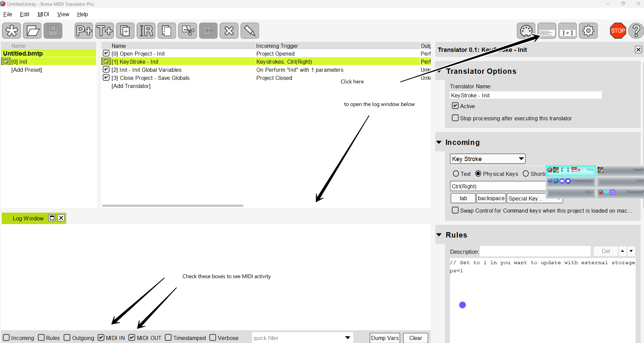Duplicate the selected item with copy-plus icon
644x343 pixels.
click(125, 31)
